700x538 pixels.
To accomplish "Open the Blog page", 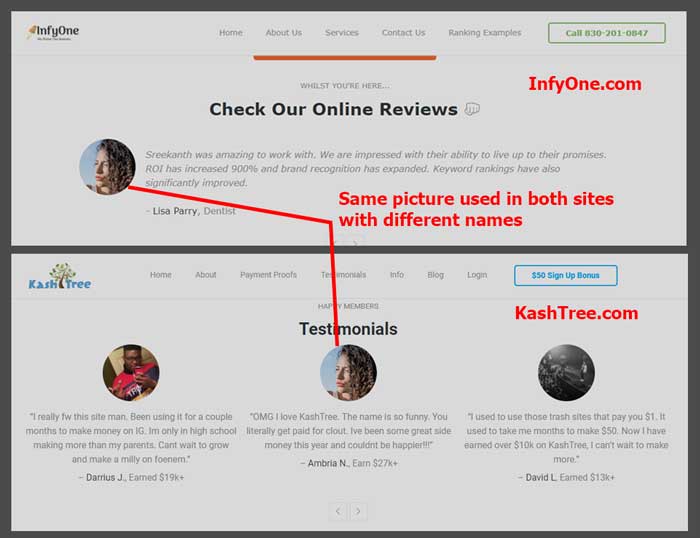I will click(x=435, y=275).
